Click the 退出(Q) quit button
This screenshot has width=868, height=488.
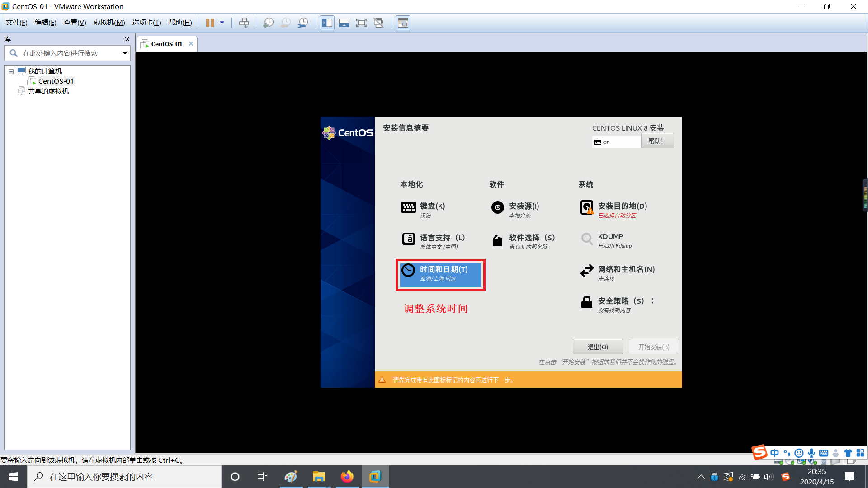(x=598, y=347)
